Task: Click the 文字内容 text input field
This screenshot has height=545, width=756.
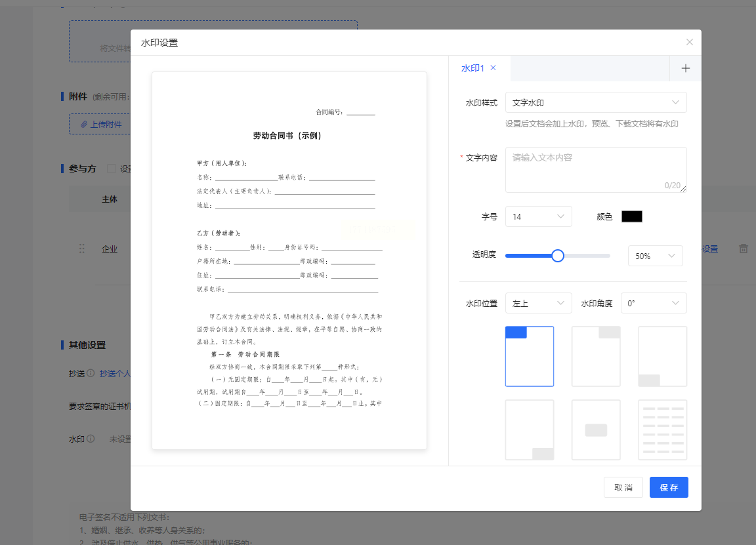Action: pyautogui.click(x=595, y=169)
